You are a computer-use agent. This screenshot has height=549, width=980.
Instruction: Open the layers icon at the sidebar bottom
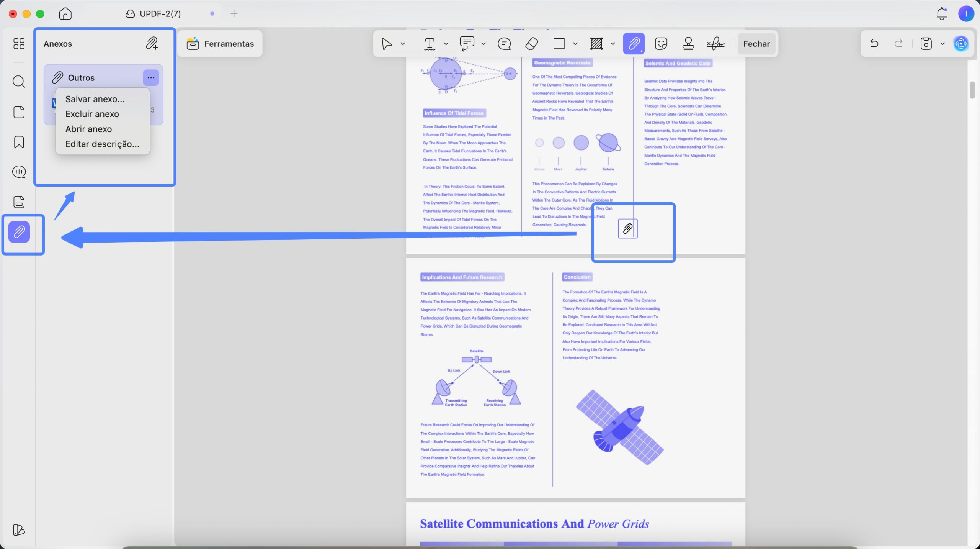pos(19,530)
